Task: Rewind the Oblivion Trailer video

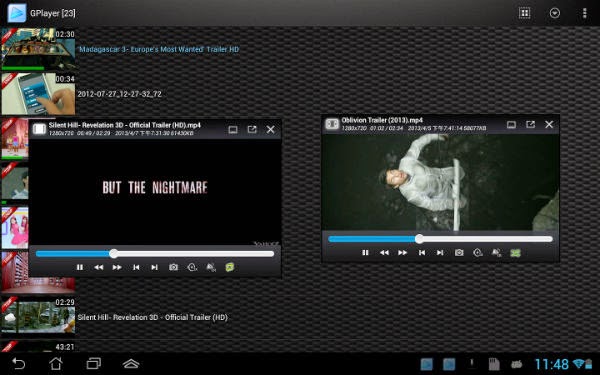Action: 384,253
